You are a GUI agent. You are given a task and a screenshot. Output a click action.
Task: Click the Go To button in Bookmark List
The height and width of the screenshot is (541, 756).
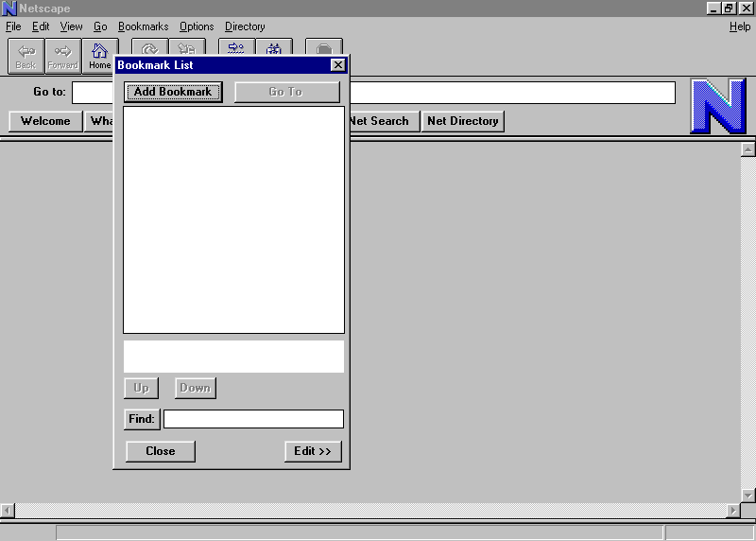pos(287,92)
